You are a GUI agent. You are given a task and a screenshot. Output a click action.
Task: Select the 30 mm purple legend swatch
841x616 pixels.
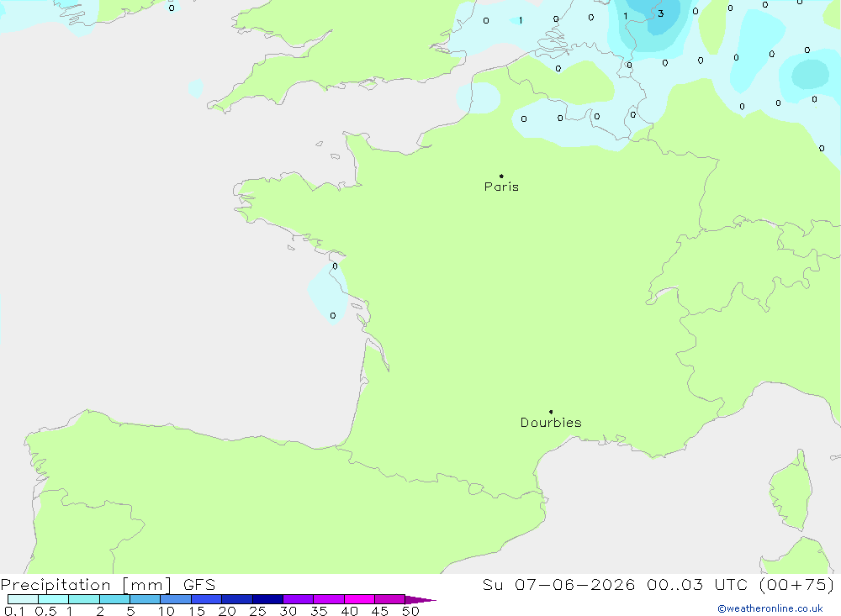(x=298, y=599)
